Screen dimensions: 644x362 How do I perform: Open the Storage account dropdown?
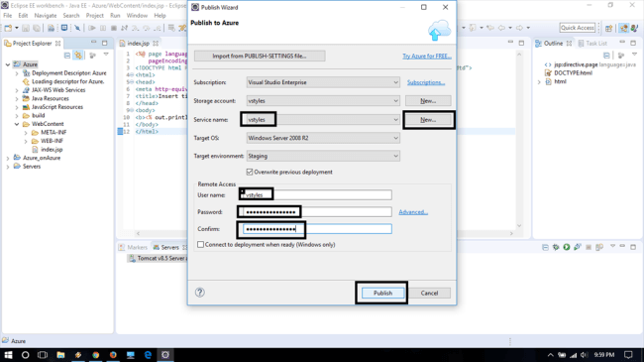[323, 101]
